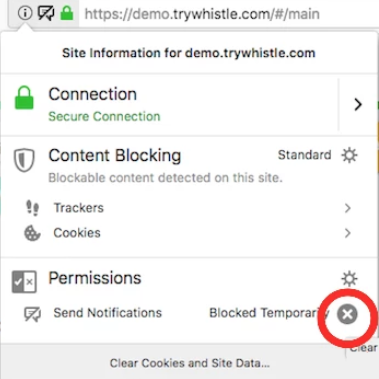Remove the Blocked Temporarily notification permission
Screen dimensions: 379x379
347,314
